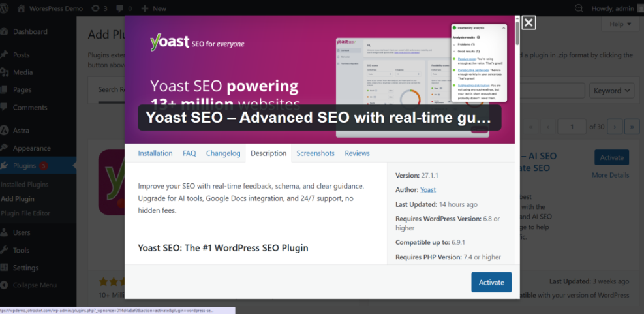Open the Media library menu item
Viewport: 644px width, 314px height.
tap(23, 72)
